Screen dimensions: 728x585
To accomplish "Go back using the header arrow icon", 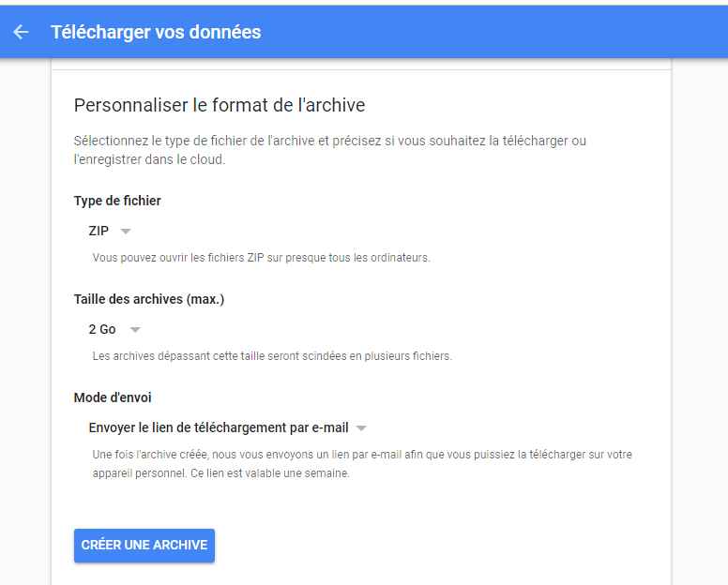I will click(21, 32).
